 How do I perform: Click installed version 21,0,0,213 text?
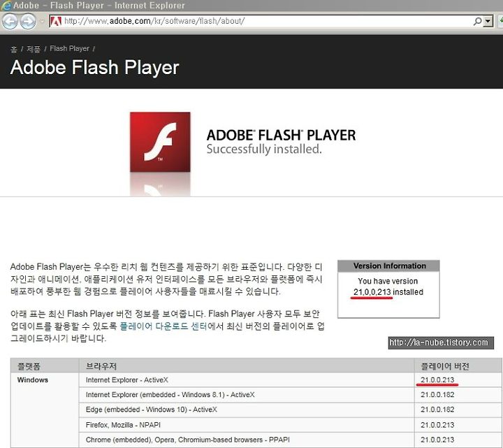tap(372, 292)
